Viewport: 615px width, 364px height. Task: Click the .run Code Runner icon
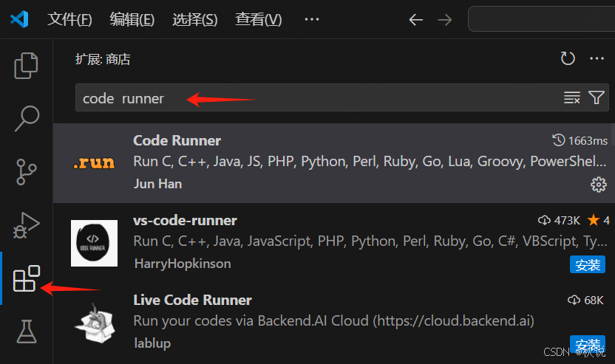point(94,162)
